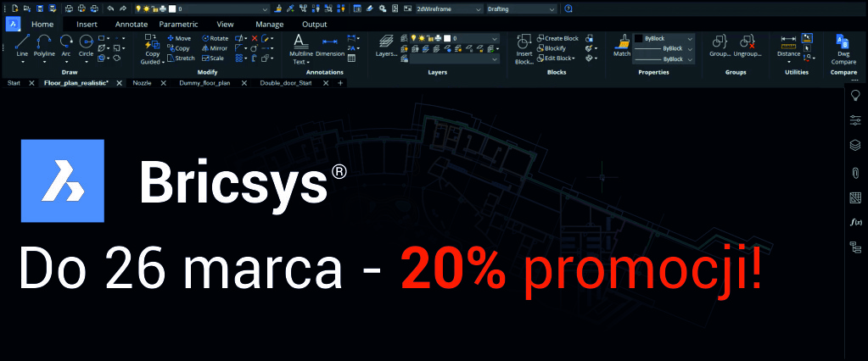Click the Match properties brush icon
Image resolution: width=868 pixels, height=361 pixels.
coord(622,42)
